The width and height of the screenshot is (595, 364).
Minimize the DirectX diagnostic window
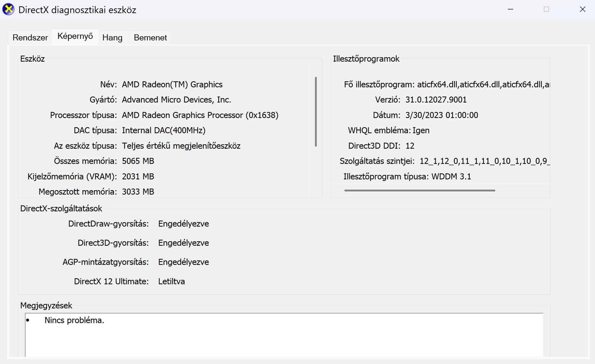510,9
